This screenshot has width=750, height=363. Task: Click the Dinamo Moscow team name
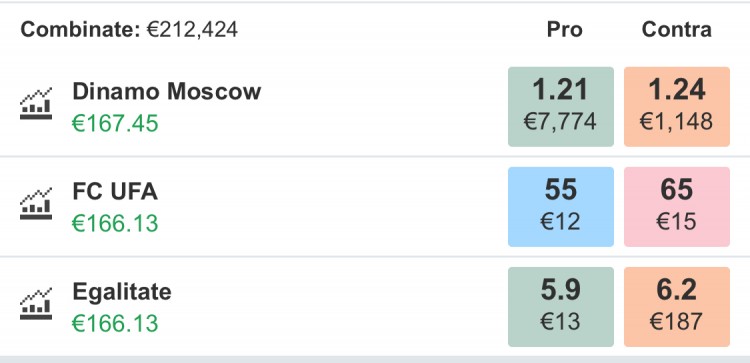click(x=166, y=91)
